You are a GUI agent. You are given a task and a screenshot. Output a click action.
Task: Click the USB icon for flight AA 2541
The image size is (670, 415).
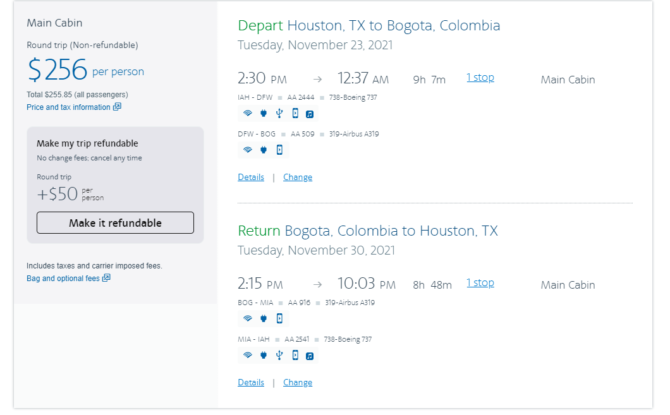click(x=279, y=355)
